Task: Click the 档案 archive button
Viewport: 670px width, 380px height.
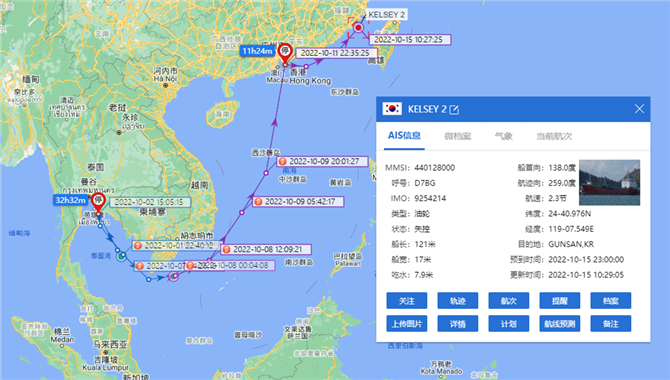Action: tap(611, 301)
